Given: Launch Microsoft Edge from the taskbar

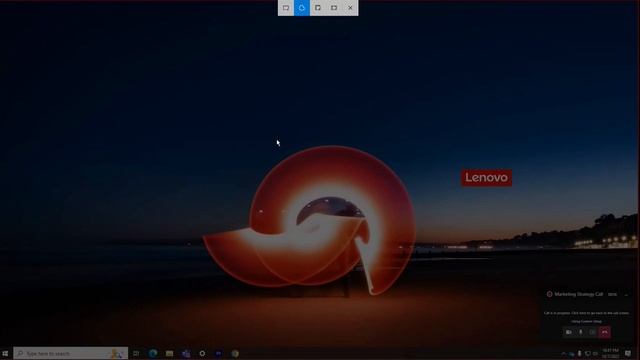Looking at the screenshot, I should [153, 353].
